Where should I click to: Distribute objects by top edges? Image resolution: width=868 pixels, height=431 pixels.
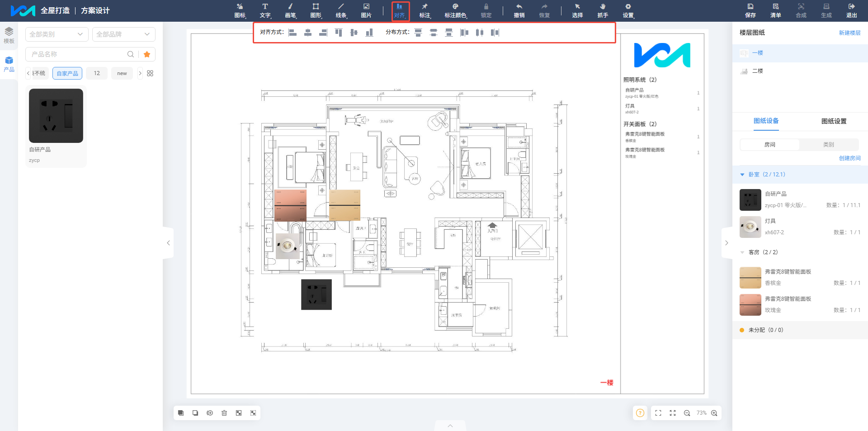pos(418,33)
